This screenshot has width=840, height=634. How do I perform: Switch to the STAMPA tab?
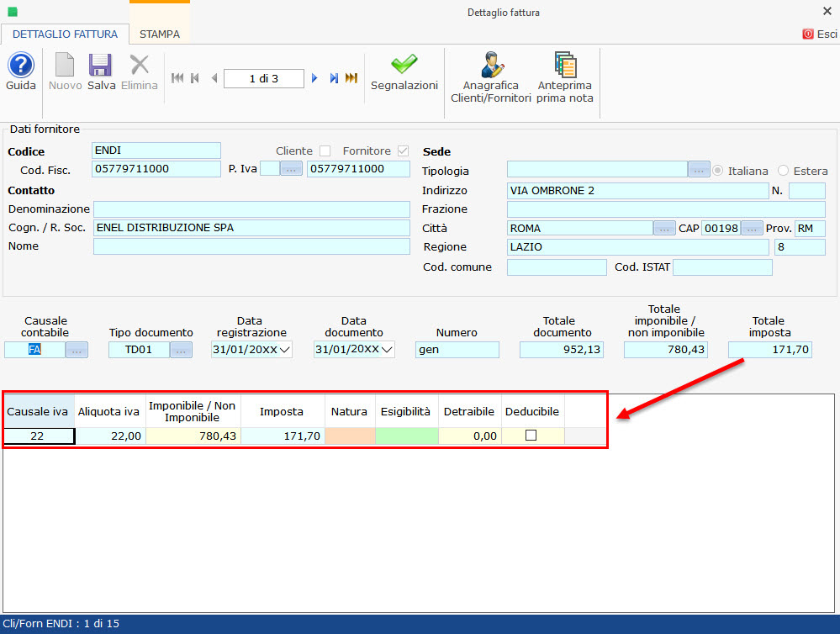pos(160,34)
